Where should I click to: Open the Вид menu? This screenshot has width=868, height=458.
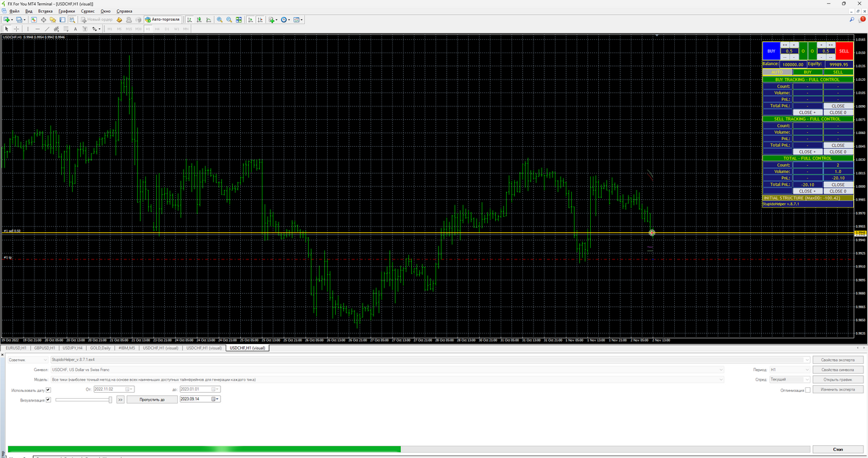coord(29,11)
